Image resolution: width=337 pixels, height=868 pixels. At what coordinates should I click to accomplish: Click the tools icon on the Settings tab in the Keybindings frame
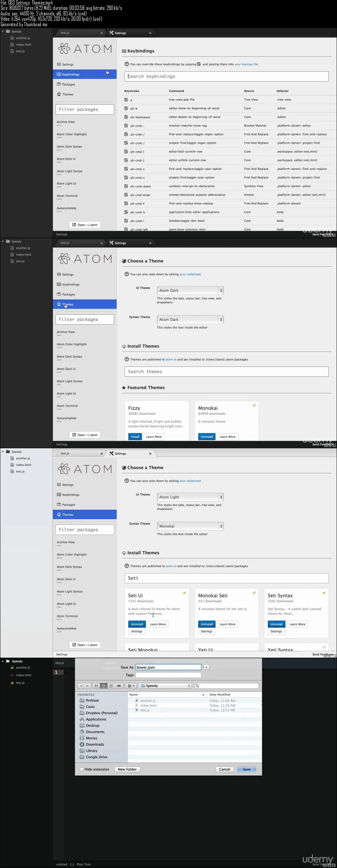tap(111, 33)
